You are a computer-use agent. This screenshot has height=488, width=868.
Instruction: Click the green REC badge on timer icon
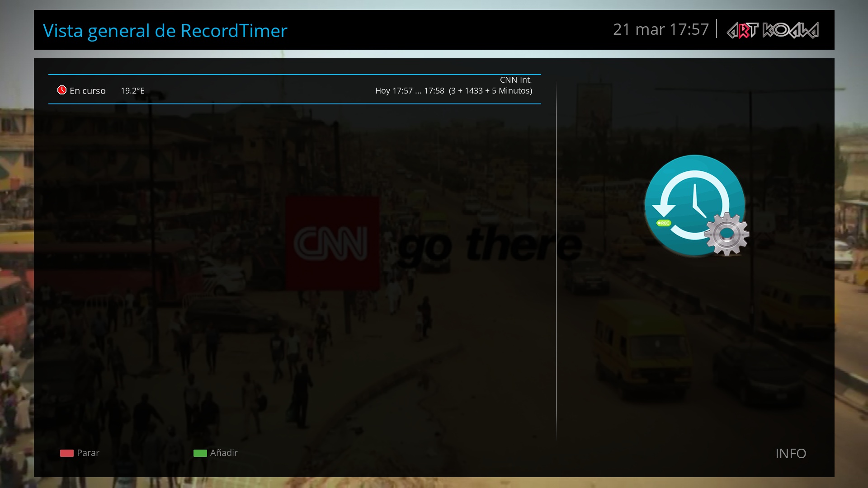click(x=664, y=223)
